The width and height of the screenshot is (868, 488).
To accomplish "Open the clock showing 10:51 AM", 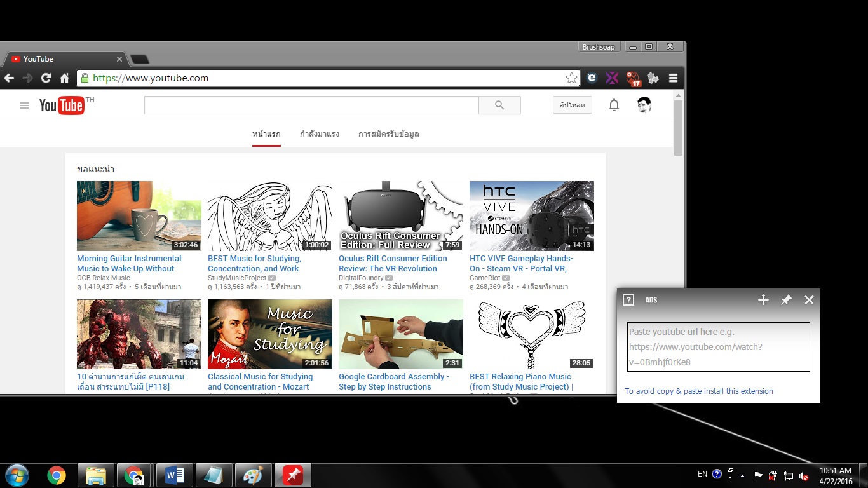I will (836, 476).
